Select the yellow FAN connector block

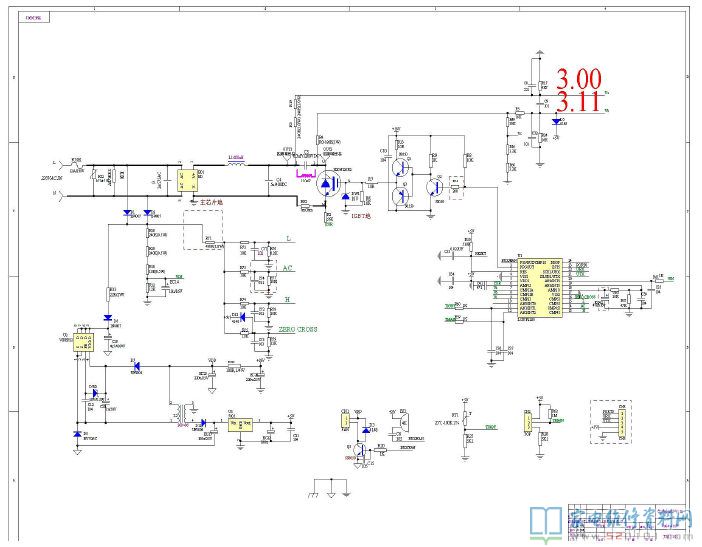(x=346, y=420)
